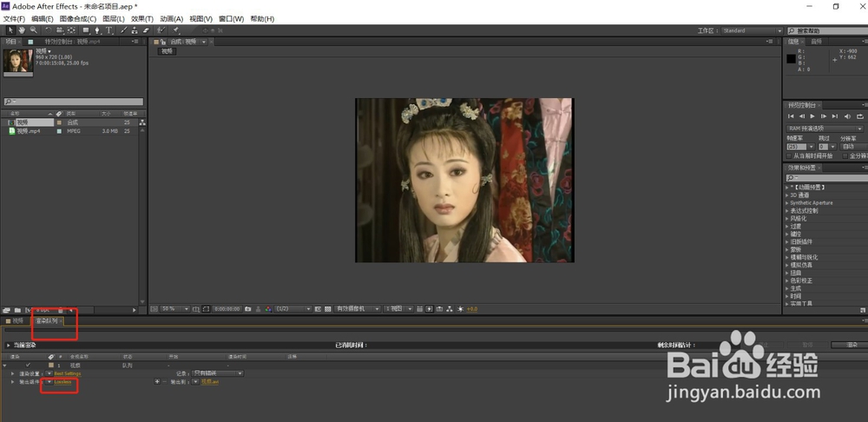The image size is (868, 422).
Task: Add an output module with plus button
Action: [157, 381]
